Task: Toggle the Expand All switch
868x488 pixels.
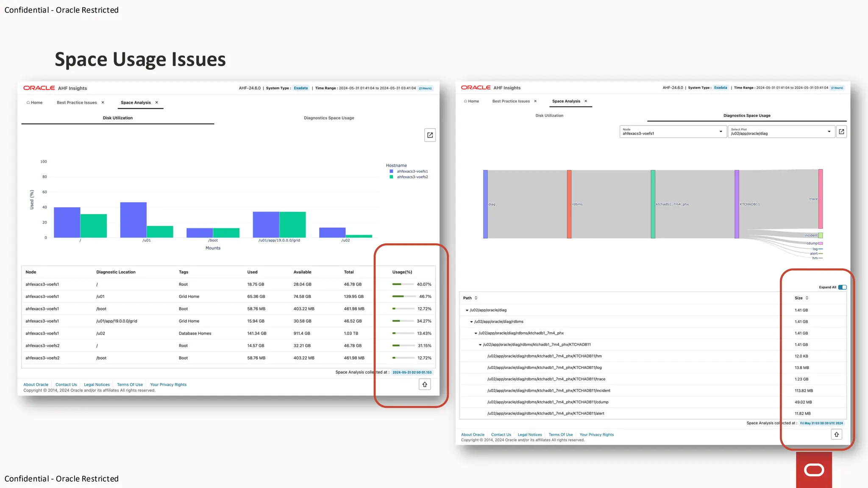Action: click(842, 287)
